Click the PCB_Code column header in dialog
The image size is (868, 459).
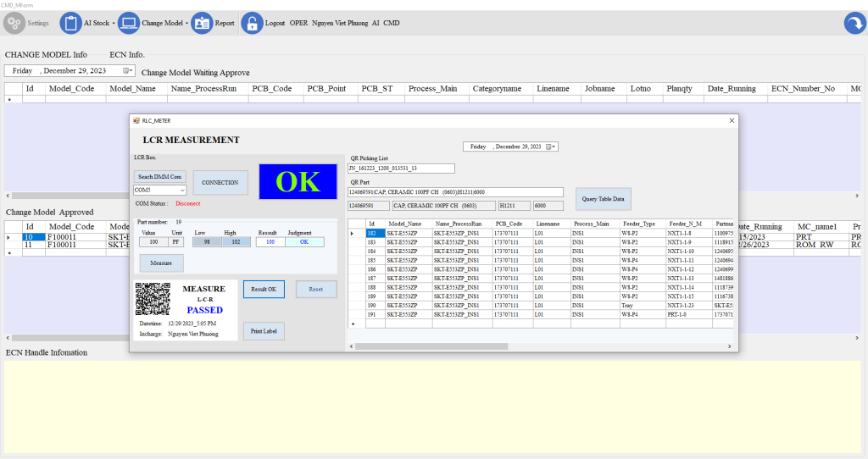[513, 224]
